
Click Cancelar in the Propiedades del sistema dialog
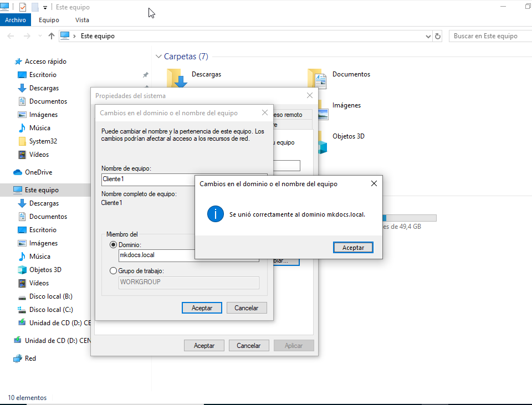click(248, 346)
